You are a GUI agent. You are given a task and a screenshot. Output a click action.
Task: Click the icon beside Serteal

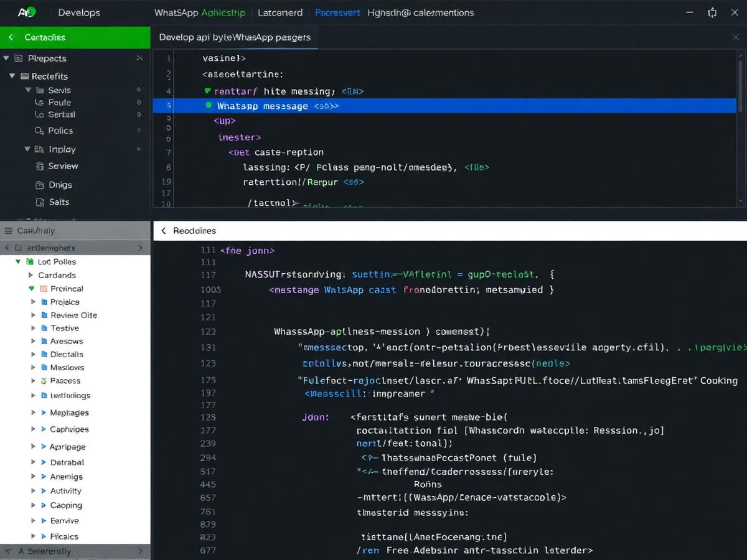pyautogui.click(x=39, y=114)
